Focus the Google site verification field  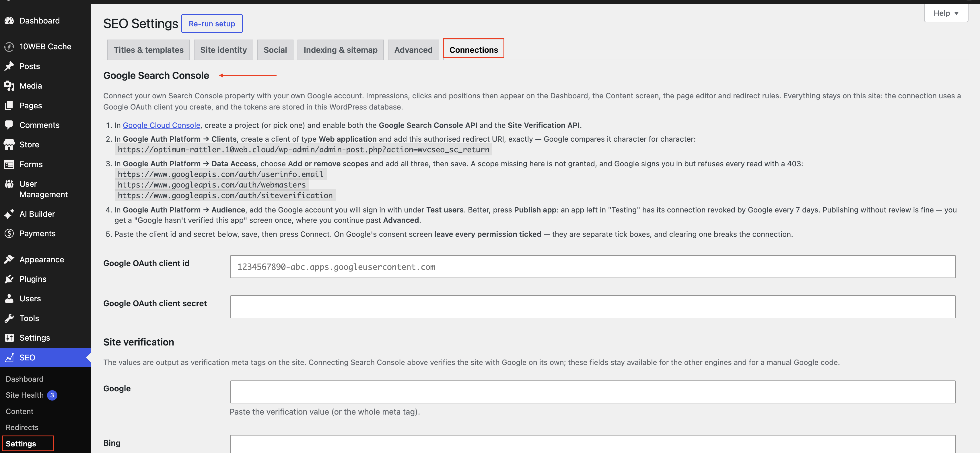(x=593, y=392)
